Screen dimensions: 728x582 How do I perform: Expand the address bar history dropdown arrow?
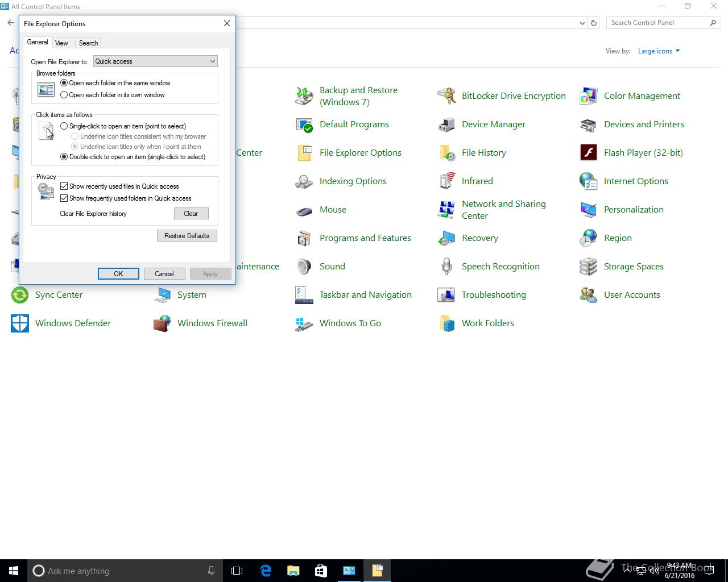[582, 23]
